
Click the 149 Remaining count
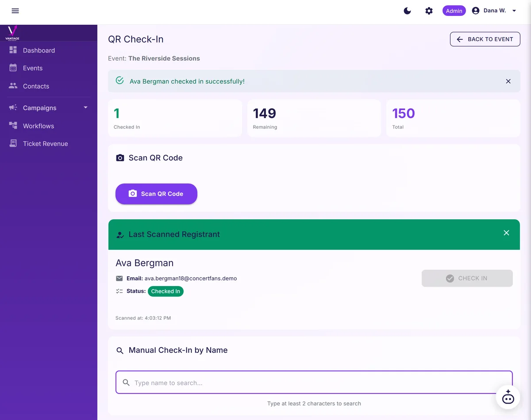tap(265, 114)
